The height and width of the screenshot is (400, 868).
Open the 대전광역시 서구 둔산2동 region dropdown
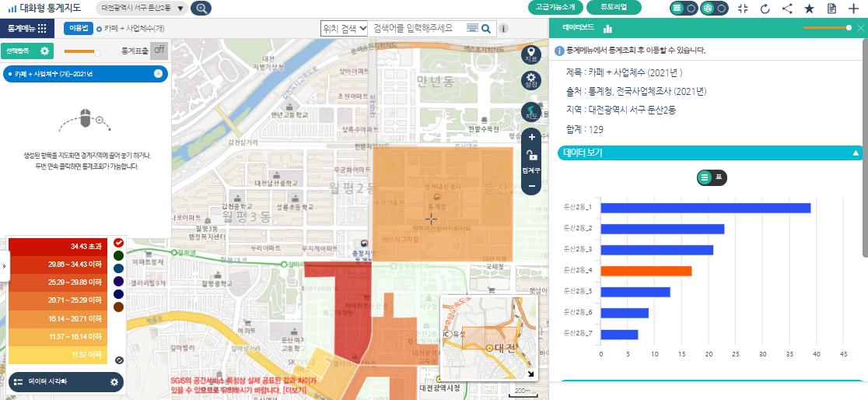(x=143, y=9)
